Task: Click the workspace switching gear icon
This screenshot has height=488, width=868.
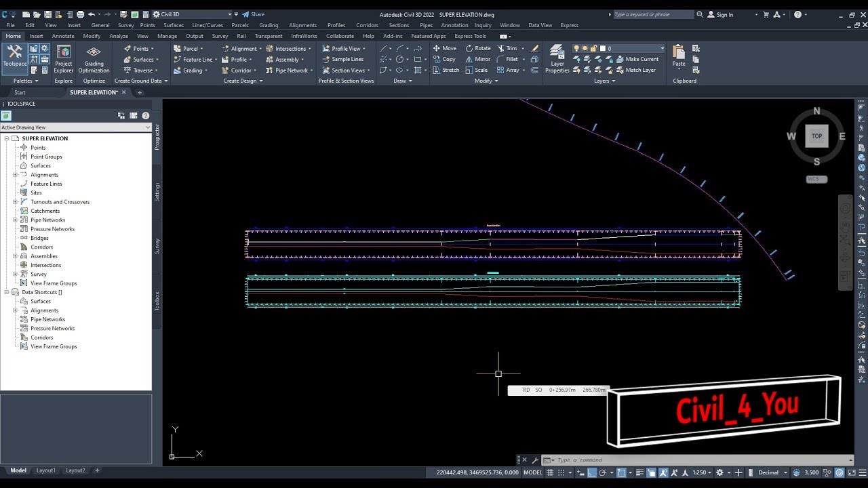Action: [719, 472]
